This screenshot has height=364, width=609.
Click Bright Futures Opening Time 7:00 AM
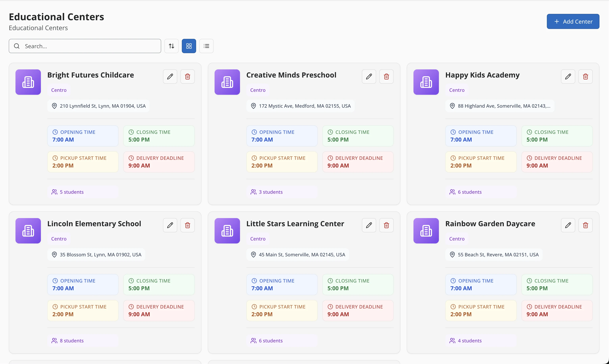(83, 136)
